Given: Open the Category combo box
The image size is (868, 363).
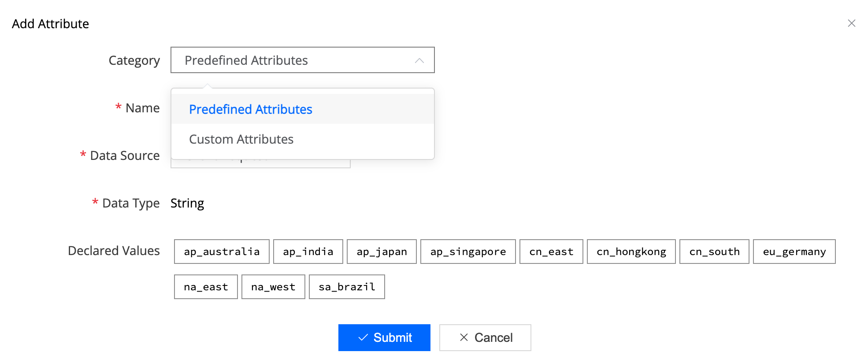Looking at the screenshot, I should tap(302, 60).
